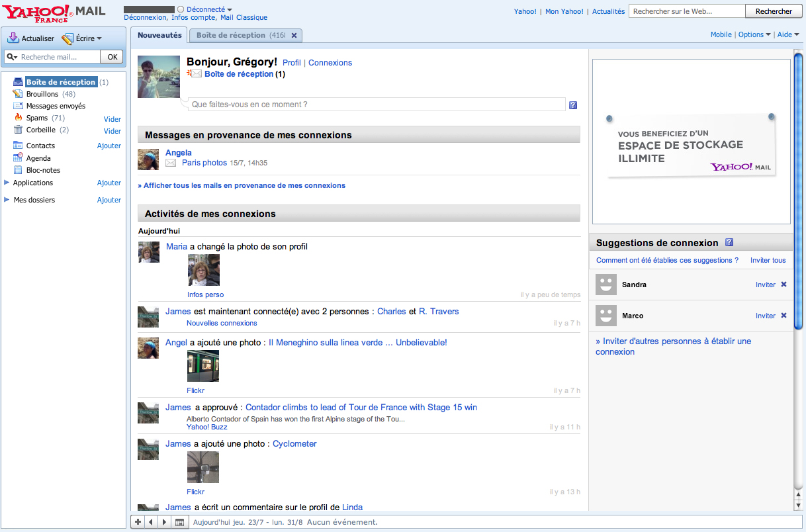Click the Messages envoyés envelope icon
Screen dimensions: 806x532
point(18,106)
